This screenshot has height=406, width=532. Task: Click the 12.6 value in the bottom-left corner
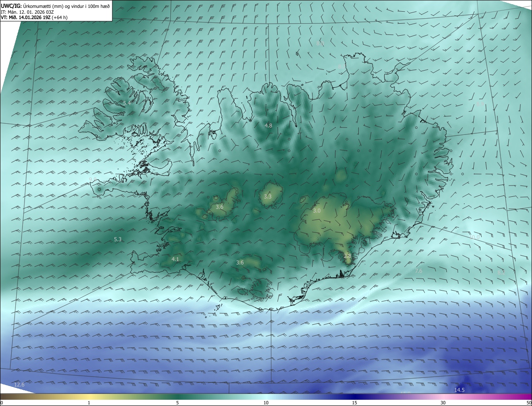[x=19, y=385]
